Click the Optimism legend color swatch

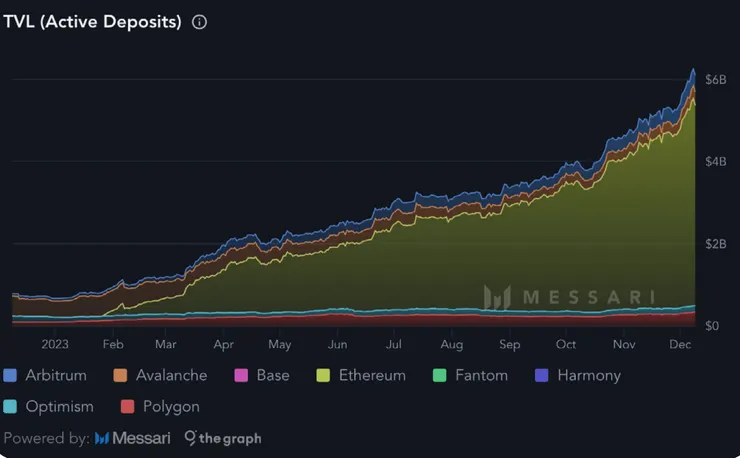click(11, 407)
